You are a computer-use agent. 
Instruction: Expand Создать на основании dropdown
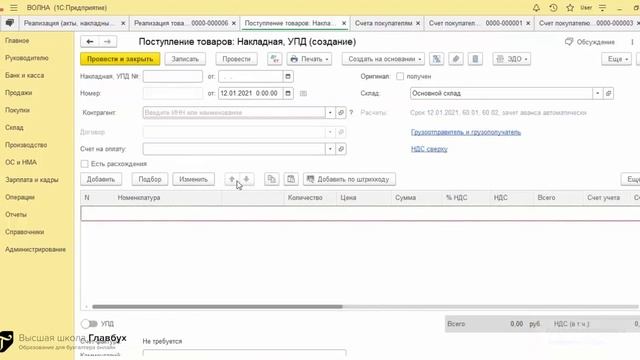click(383, 59)
